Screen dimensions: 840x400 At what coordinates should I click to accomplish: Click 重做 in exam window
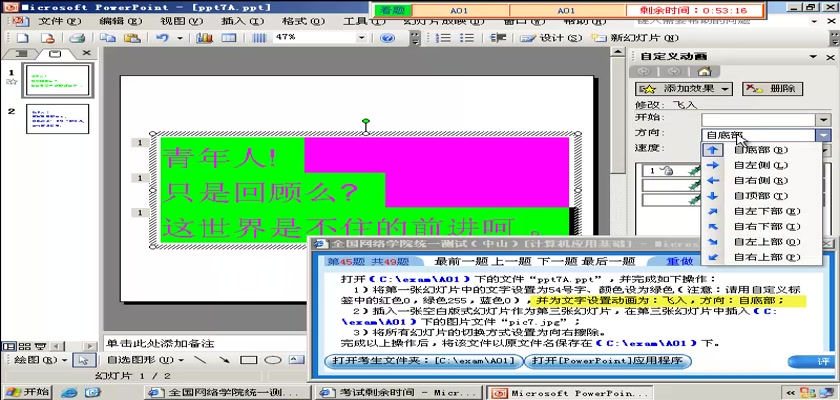(680, 261)
